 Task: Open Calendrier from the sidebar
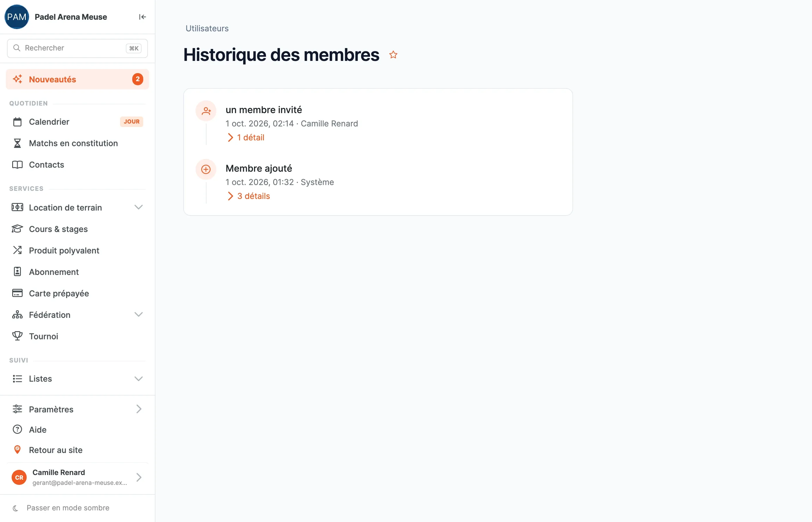pos(77,122)
